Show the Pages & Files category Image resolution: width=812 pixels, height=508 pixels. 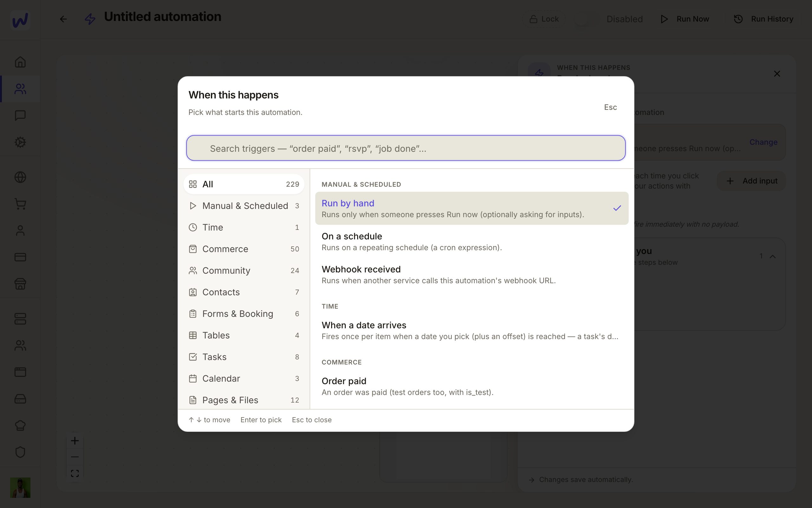pos(244,400)
